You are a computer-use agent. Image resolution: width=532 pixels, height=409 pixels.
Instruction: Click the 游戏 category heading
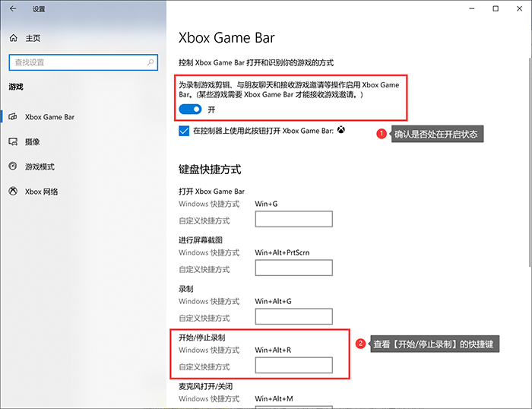click(x=16, y=87)
